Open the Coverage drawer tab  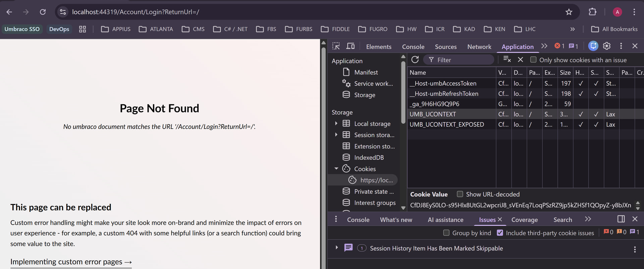(x=524, y=220)
